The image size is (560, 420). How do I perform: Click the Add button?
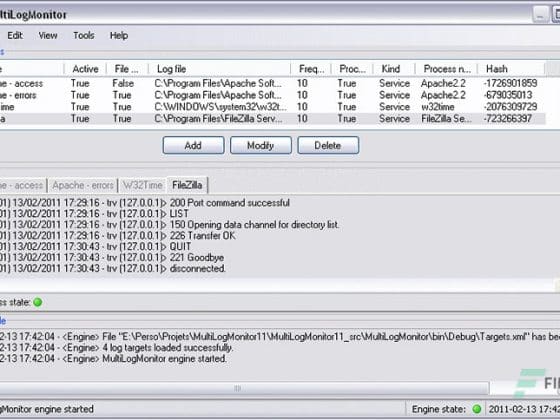(x=193, y=145)
